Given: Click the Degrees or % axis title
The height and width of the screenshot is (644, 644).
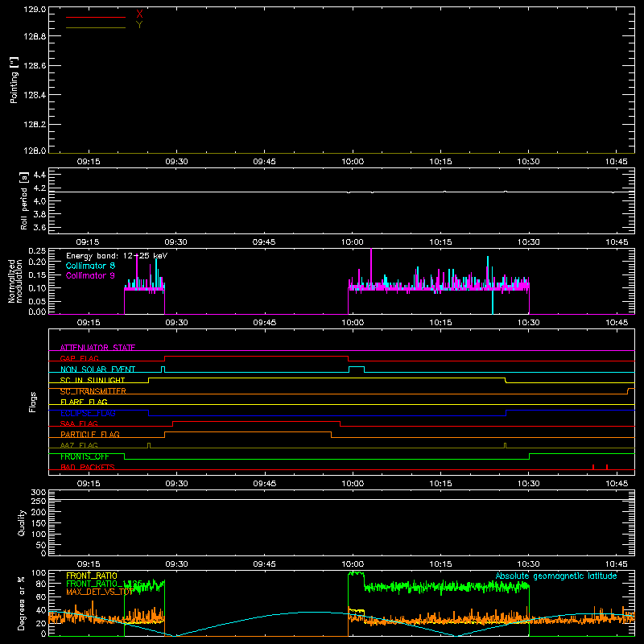Looking at the screenshot, I should [22, 603].
